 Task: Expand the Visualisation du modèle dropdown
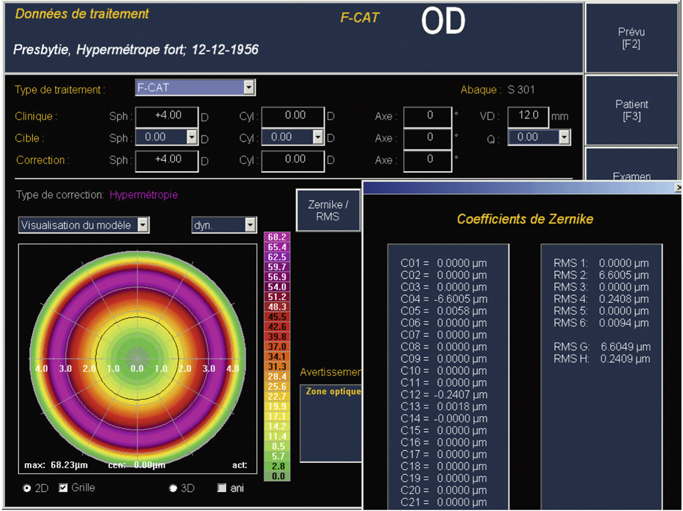pyautogui.click(x=143, y=225)
